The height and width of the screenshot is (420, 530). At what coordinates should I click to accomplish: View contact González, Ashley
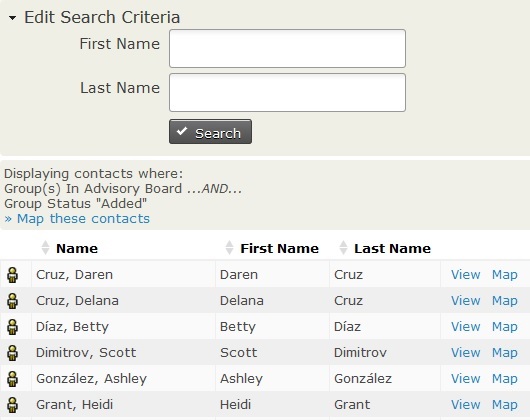click(x=465, y=379)
